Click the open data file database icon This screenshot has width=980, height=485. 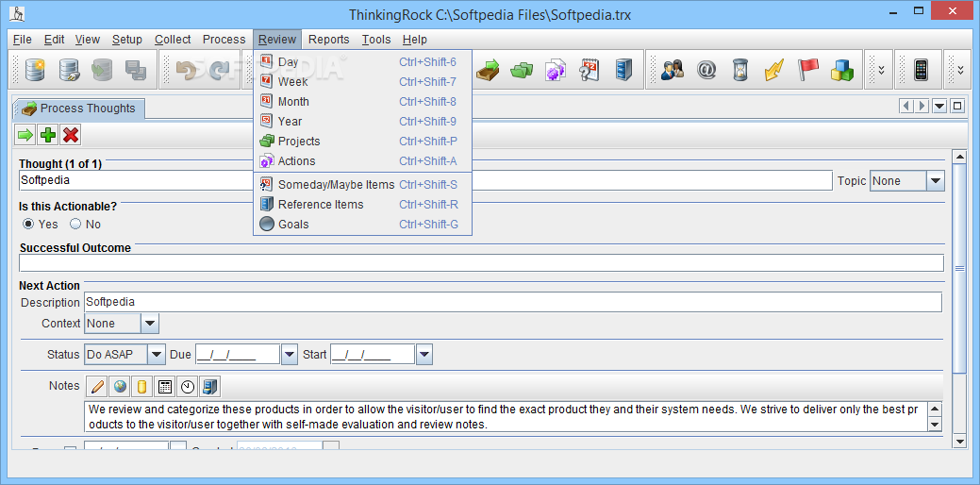pos(69,70)
